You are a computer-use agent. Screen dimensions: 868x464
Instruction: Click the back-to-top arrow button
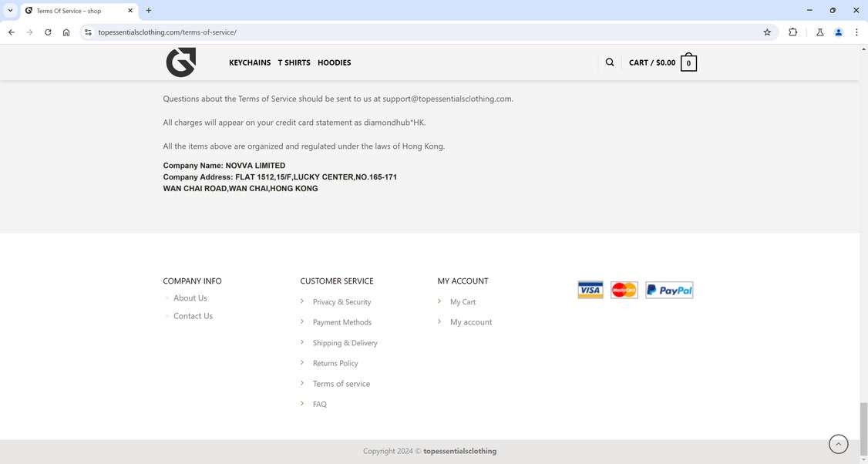click(838, 444)
